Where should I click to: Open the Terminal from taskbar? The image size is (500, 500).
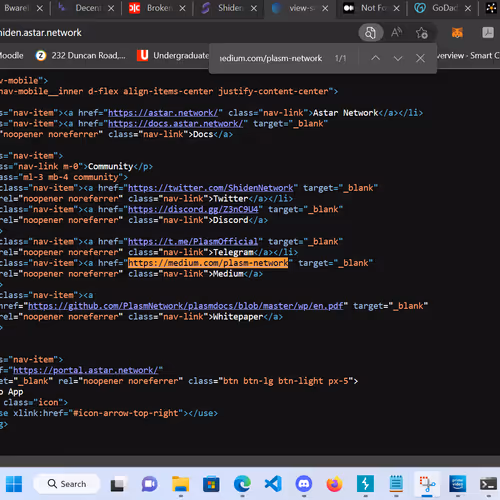(488, 484)
